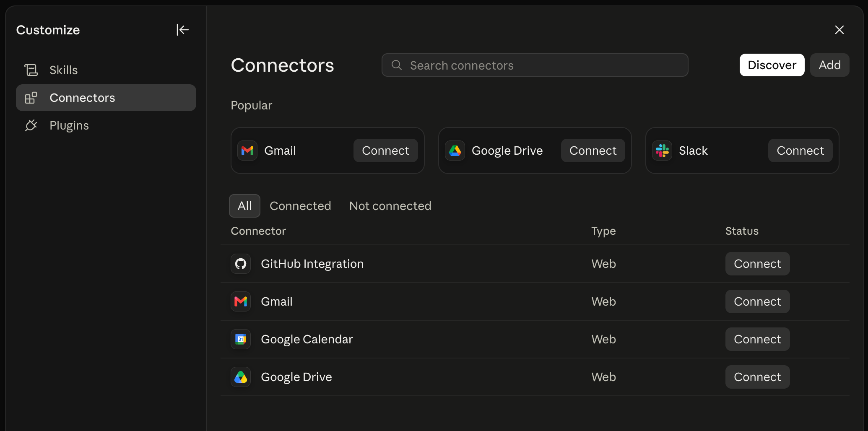Connect Slack from the Popular card

800,151
